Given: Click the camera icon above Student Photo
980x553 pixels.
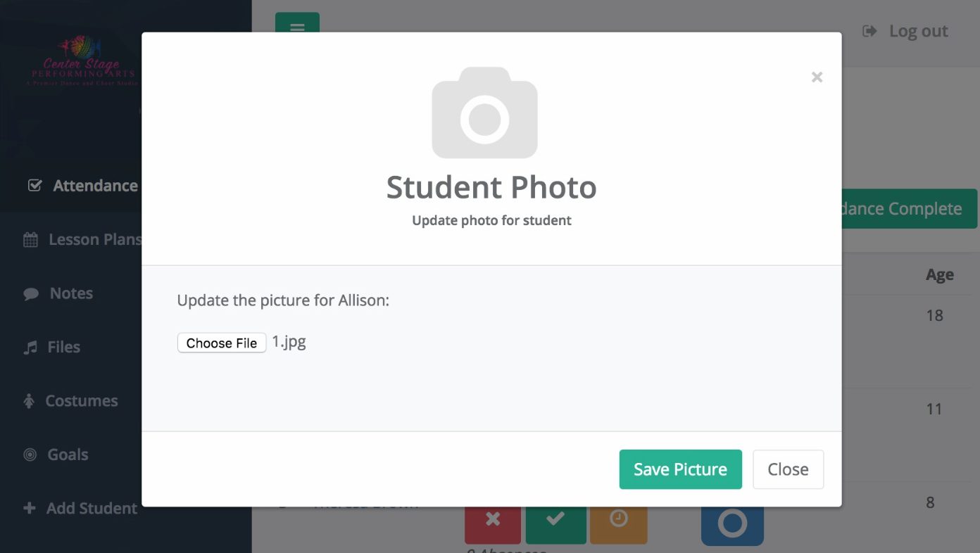Looking at the screenshot, I should [484, 113].
